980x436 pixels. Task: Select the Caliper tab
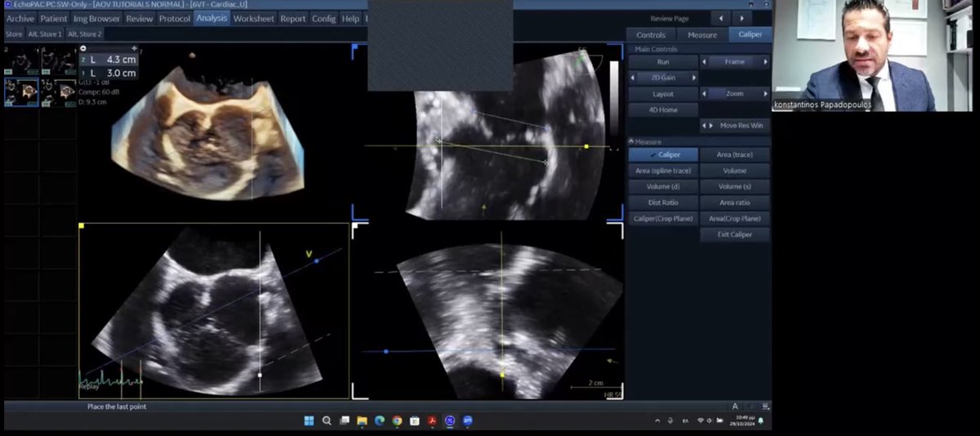[750, 35]
